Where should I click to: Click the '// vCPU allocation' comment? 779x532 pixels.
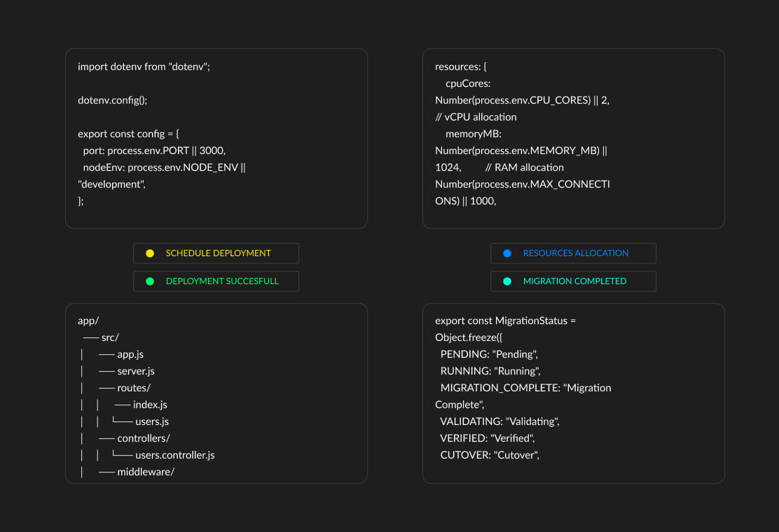[476, 117]
